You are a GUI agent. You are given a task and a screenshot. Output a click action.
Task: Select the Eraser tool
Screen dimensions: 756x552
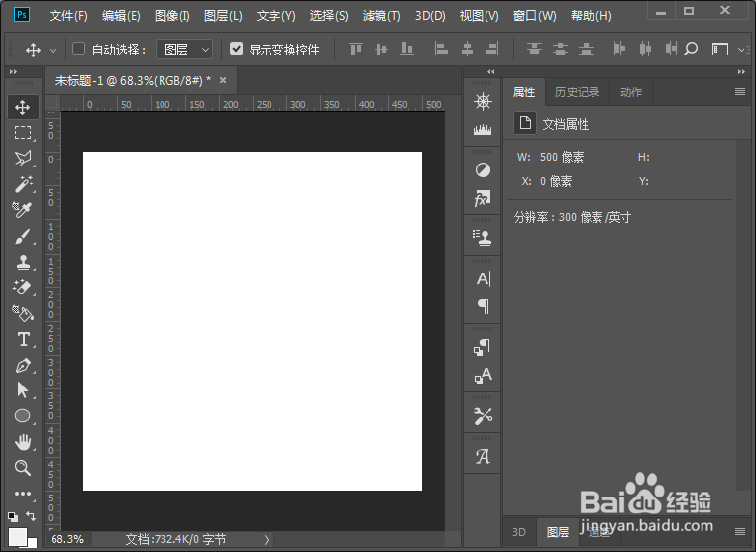coord(23,287)
